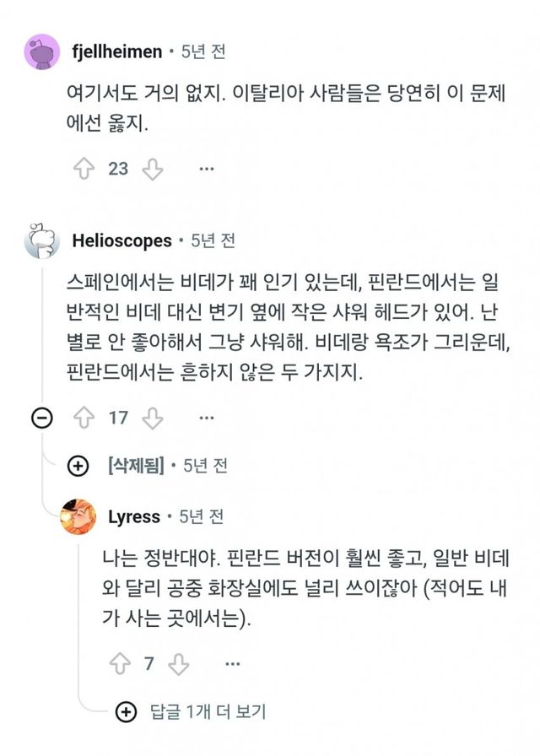The height and width of the screenshot is (756, 540).
Task: Open Helioscopes user profile
Action: 121,240
